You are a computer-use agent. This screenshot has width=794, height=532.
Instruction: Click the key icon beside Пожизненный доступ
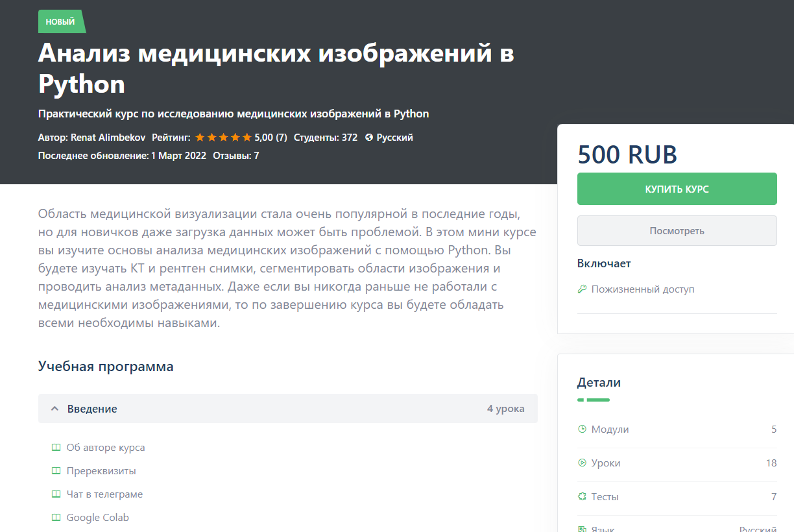pos(582,289)
